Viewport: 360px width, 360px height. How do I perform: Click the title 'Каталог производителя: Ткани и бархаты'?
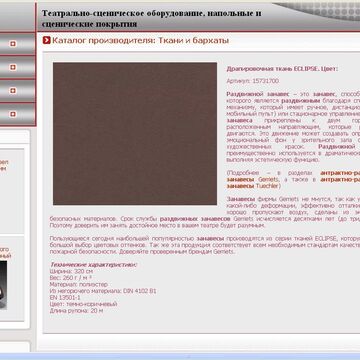[140, 40]
